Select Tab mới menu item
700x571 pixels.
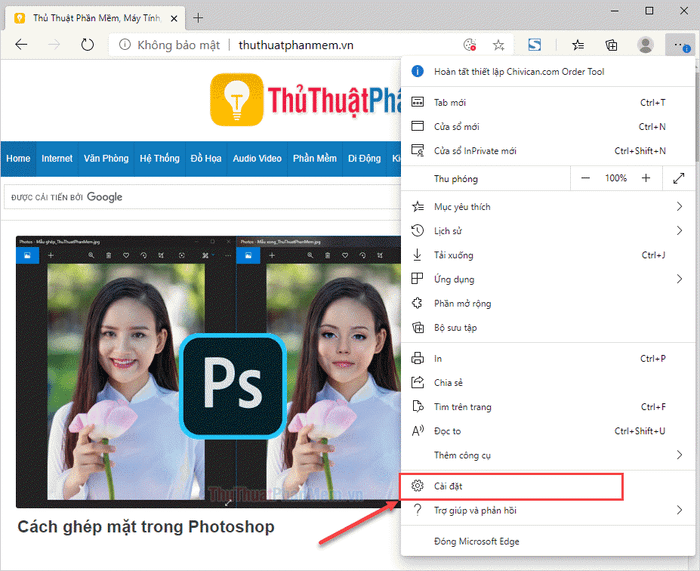548,103
